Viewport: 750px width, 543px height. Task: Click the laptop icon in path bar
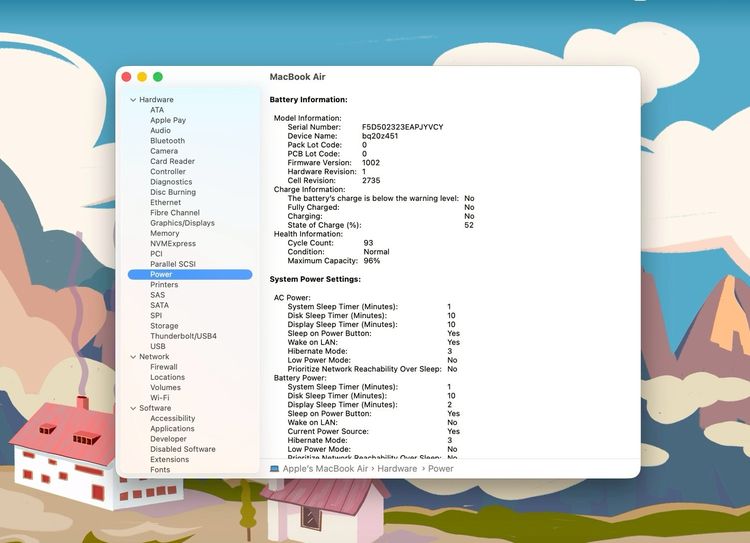(274, 468)
